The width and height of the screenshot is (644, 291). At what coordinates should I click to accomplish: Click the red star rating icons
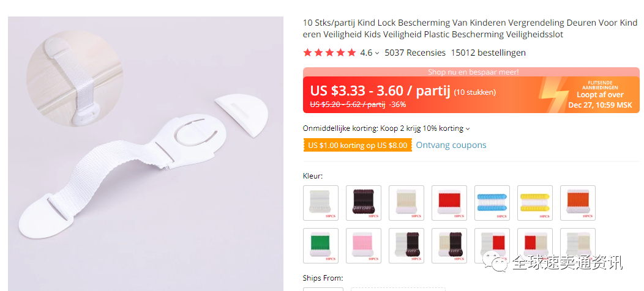(329, 53)
